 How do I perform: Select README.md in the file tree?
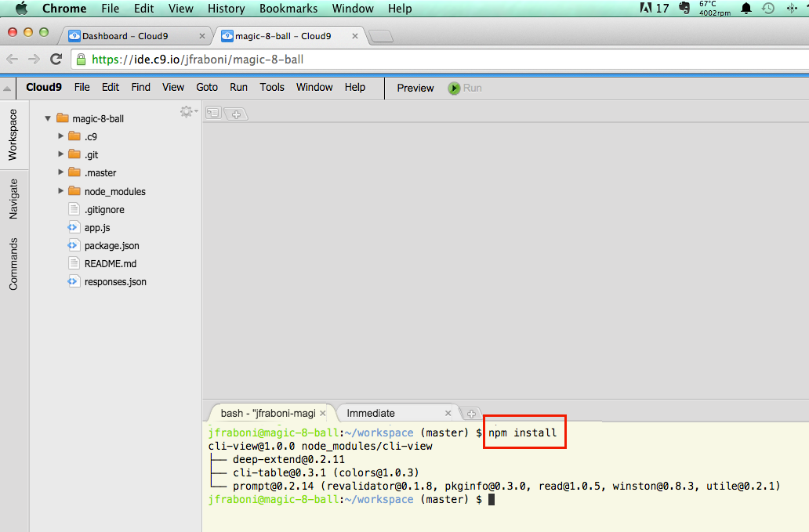coord(111,263)
